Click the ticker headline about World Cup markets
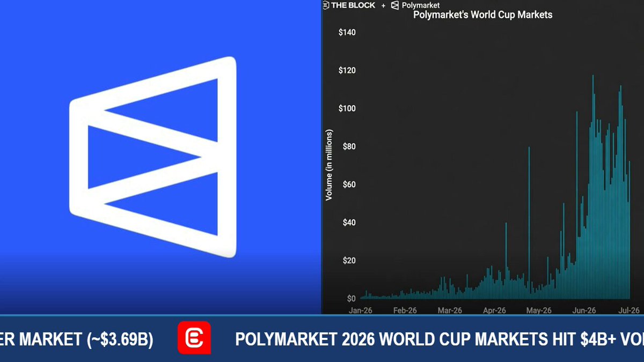This screenshot has height=362, width=644. point(440,339)
